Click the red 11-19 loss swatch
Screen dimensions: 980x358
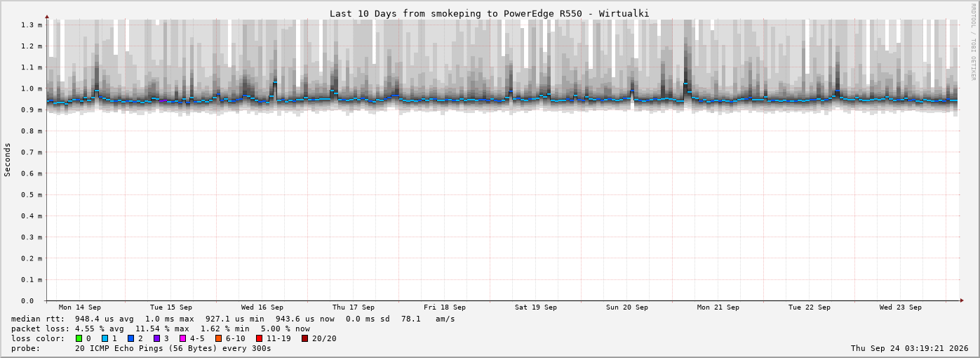(x=259, y=338)
